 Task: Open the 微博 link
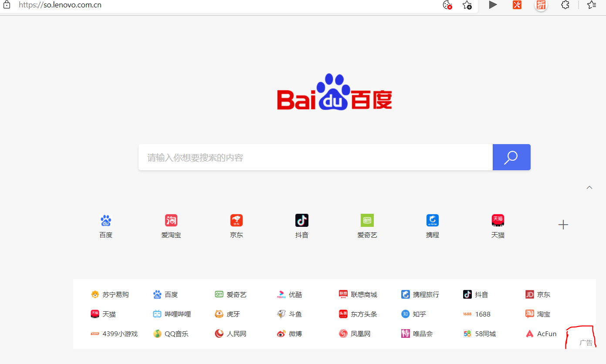(x=289, y=334)
